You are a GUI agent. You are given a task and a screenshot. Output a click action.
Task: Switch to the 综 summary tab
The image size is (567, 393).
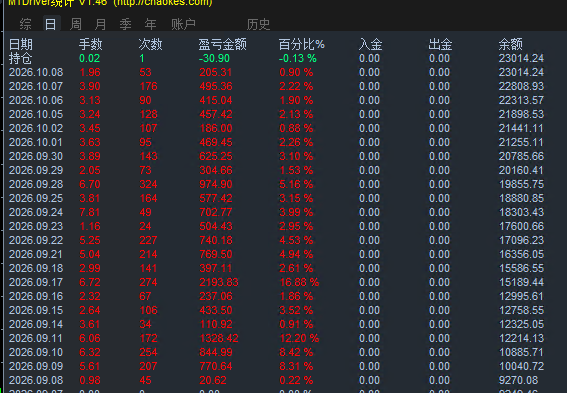(26, 24)
